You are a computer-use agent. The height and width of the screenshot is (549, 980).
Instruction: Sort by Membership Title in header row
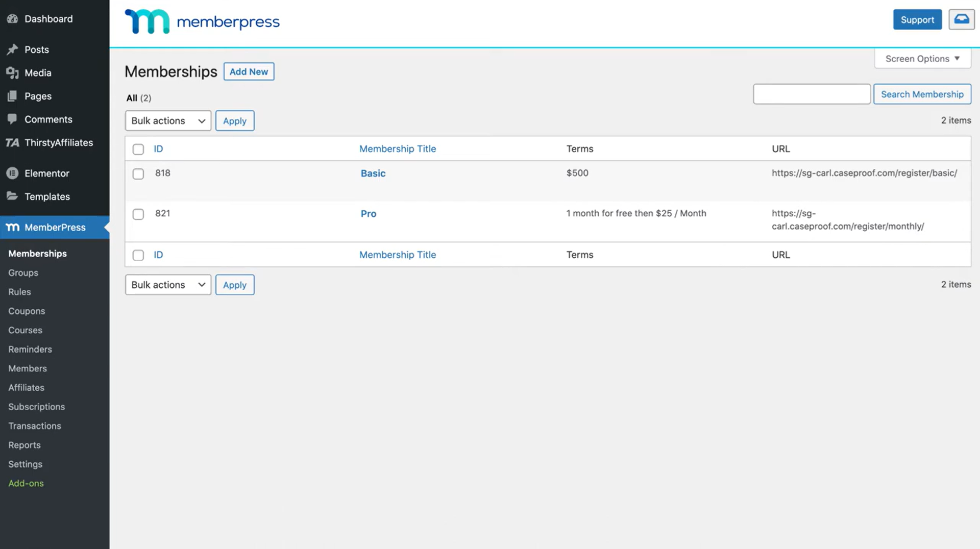tap(398, 149)
